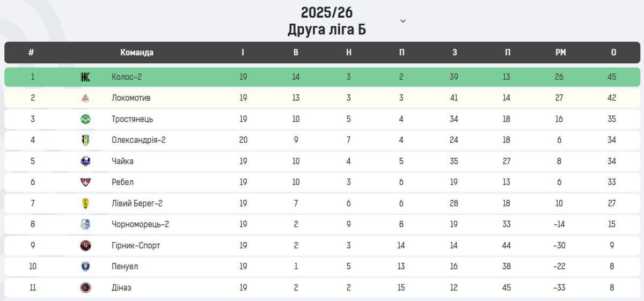This screenshot has width=644, height=301.
Task: Sort table by Команда column header
Action: point(137,53)
